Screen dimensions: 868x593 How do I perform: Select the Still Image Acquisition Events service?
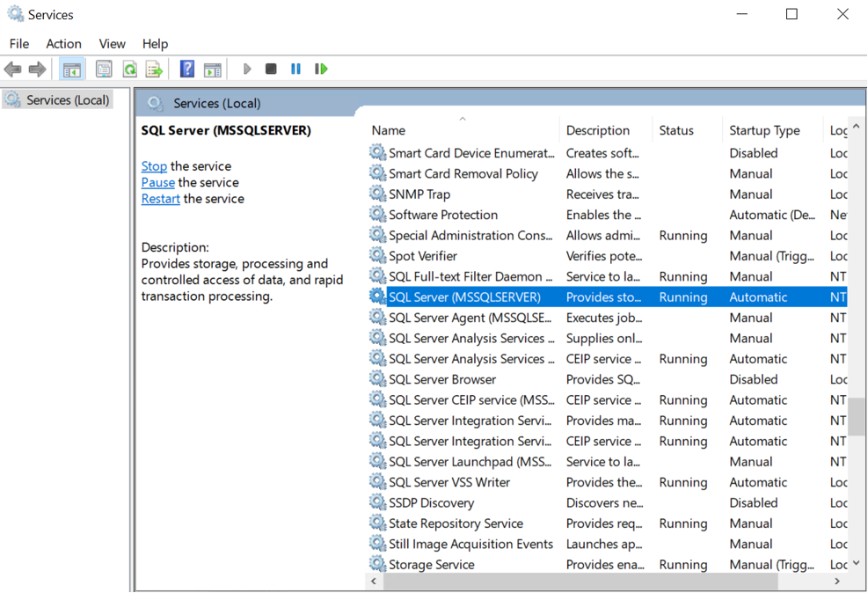(608, 544)
